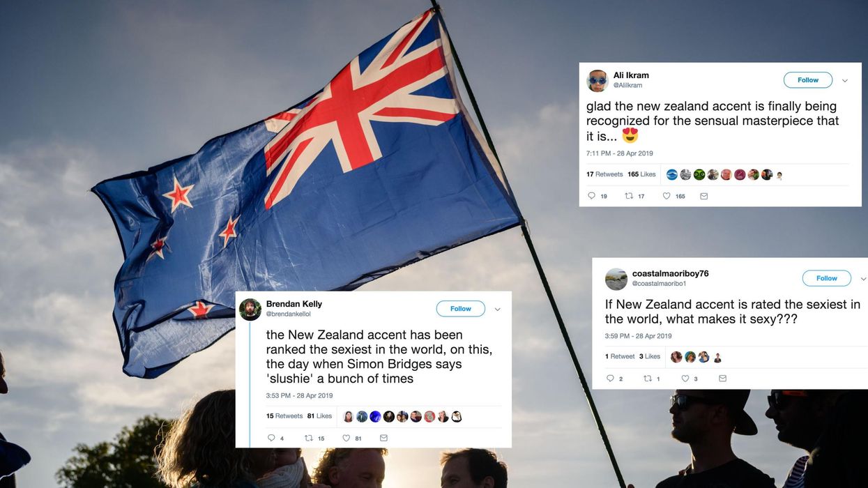The width and height of the screenshot is (868, 488).
Task: Like coastalmaoriboy76's tweet
Action: click(685, 379)
